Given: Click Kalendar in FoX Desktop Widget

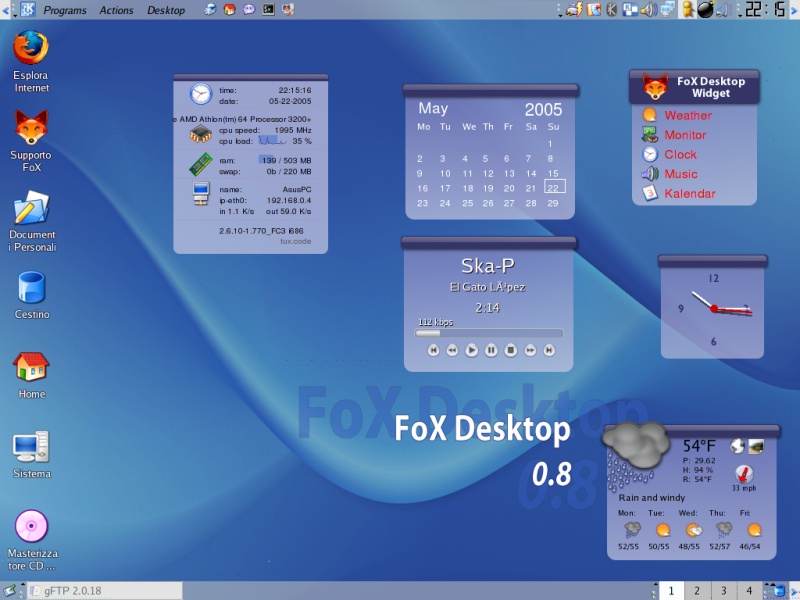Looking at the screenshot, I should 690,193.
